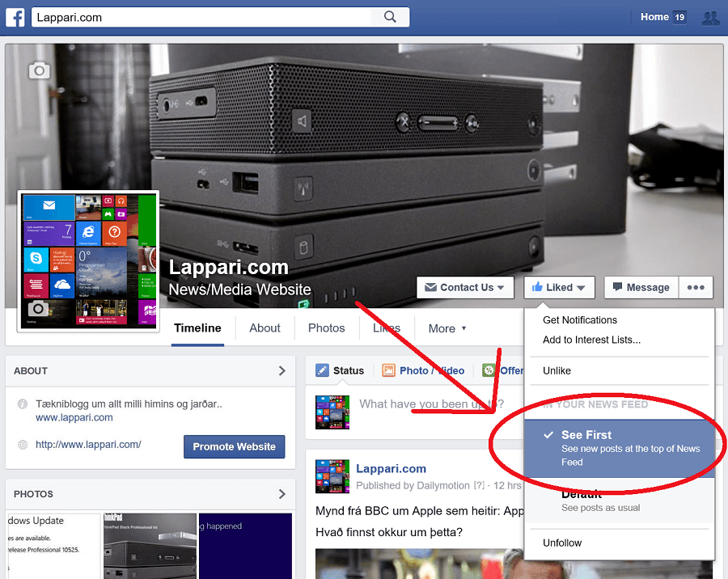Click the PHOTOS section heading
728x579 pixels.
(x=33, y=494)
